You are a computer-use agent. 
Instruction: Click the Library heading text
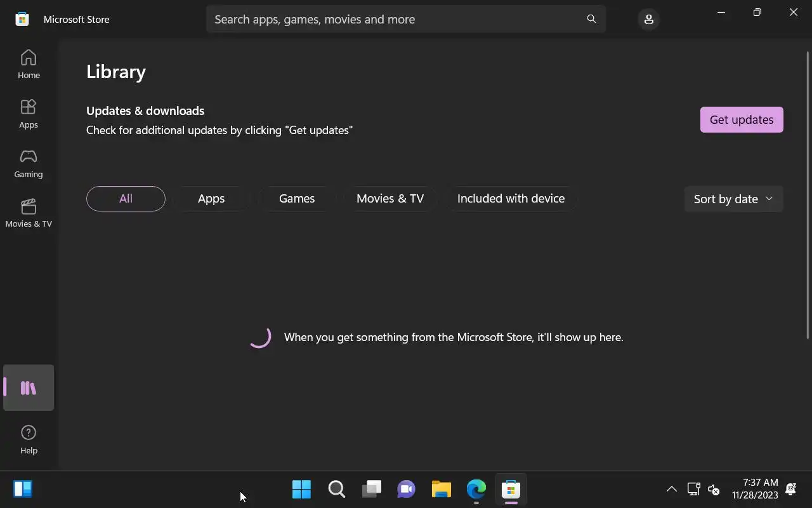(116, 72)
